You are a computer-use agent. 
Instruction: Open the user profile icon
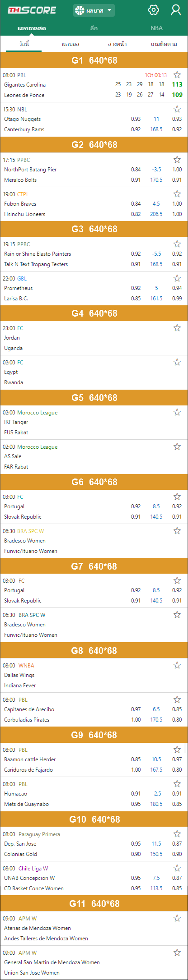(x=176, y=10)
